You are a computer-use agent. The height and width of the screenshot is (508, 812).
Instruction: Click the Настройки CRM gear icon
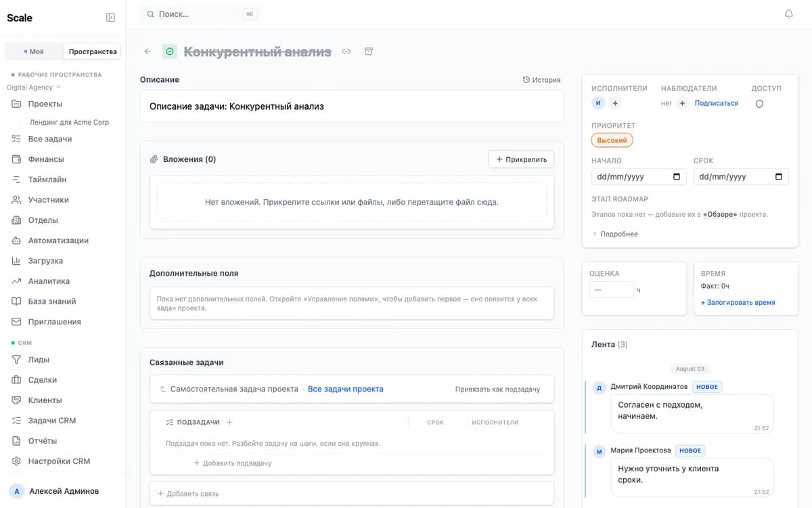click(x=16, y=461)
